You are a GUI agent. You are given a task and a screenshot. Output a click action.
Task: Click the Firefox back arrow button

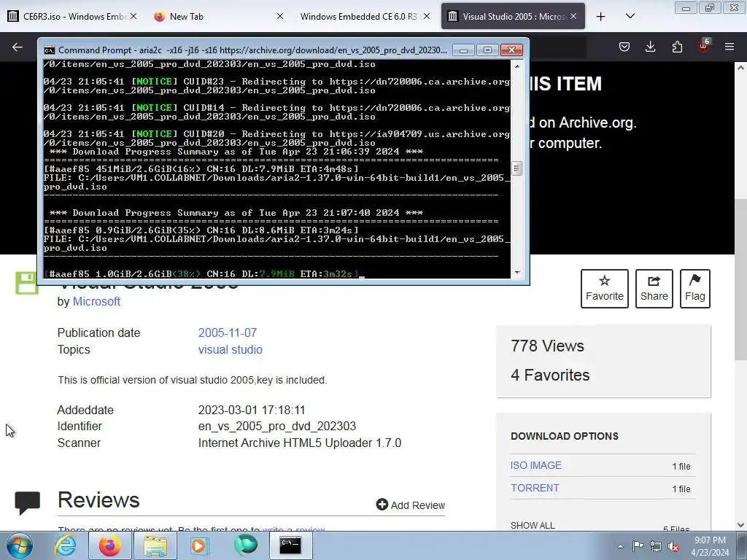[x=18, y=47]
